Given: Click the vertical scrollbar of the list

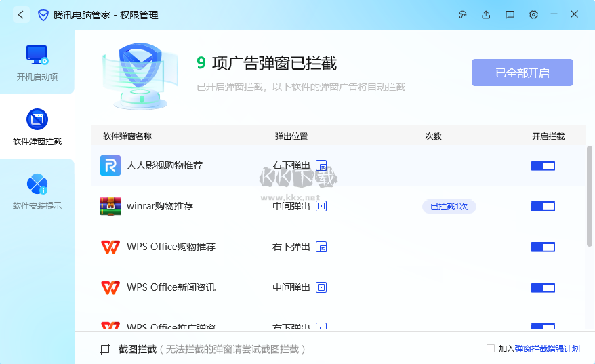Looking at the screenshot, I should tap(590, 196).
